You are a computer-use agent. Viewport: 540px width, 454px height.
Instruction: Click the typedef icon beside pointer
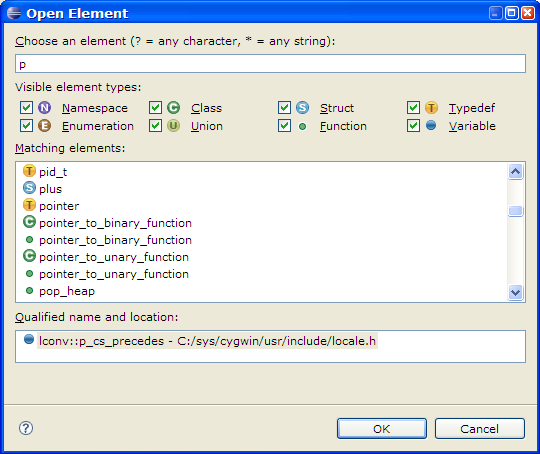tap(29, 205)
